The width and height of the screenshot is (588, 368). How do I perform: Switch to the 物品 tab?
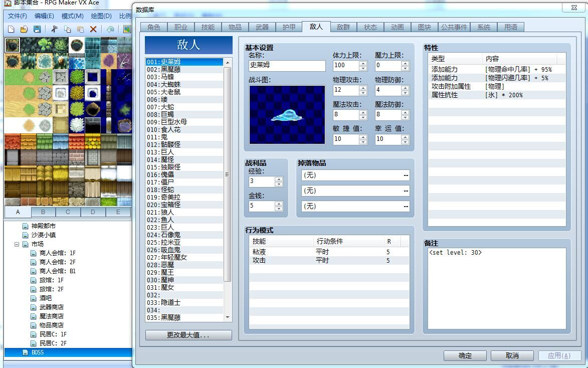pos(235,27)
